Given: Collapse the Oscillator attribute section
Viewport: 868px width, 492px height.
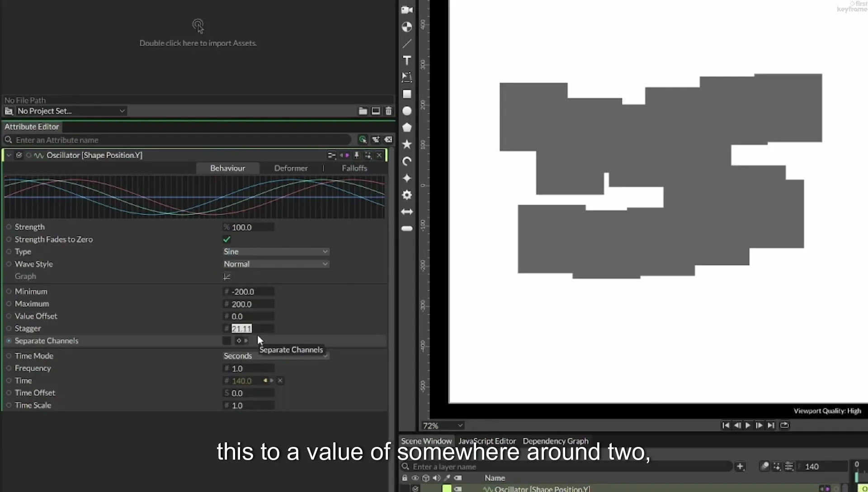Looking at the screenshot, I should (x=9, y=155).
